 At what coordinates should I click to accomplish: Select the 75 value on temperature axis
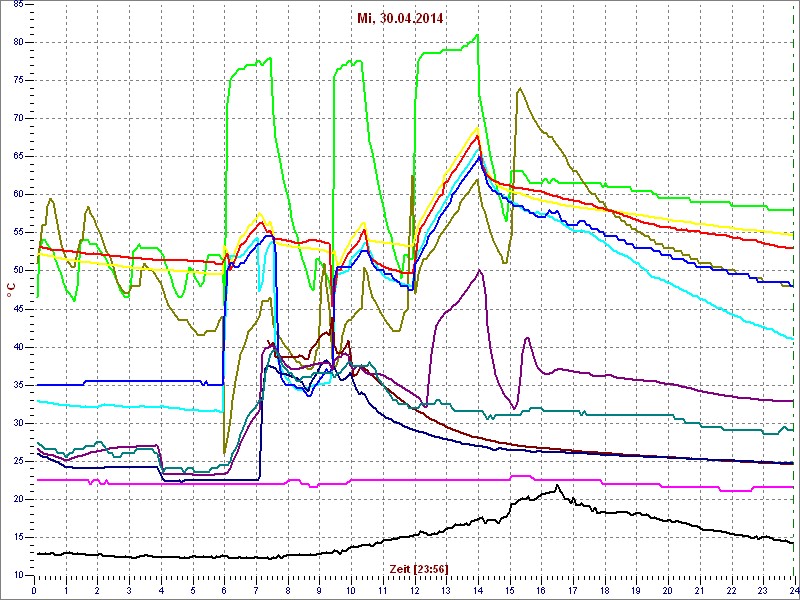(17, 81)
